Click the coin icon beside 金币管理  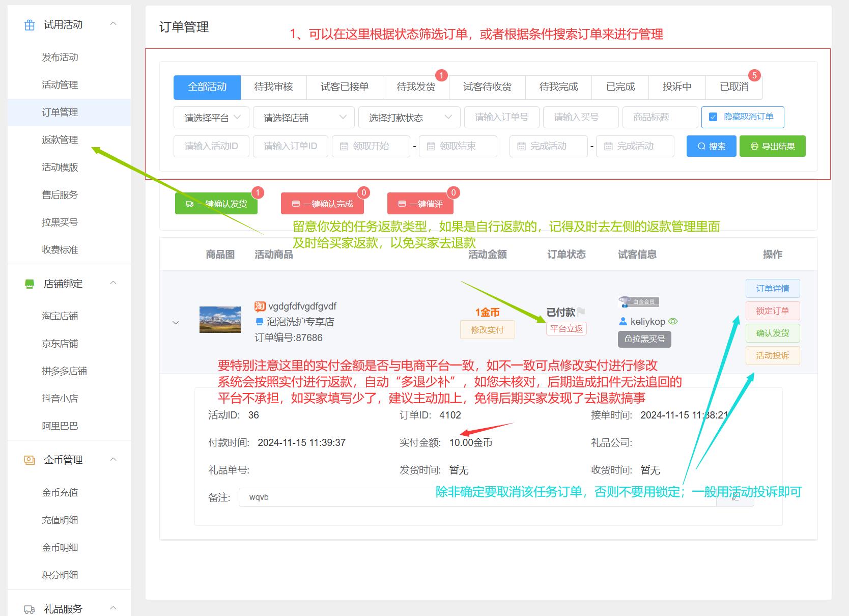click(30, 460)
